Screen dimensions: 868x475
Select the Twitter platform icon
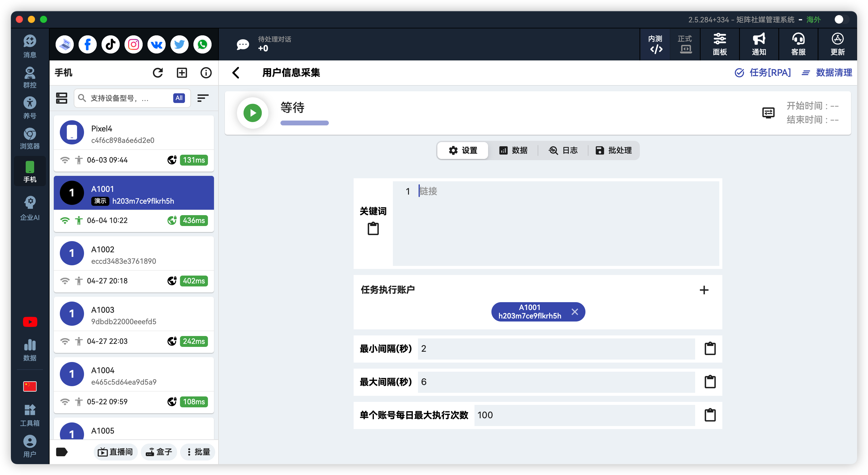[179, 44]
